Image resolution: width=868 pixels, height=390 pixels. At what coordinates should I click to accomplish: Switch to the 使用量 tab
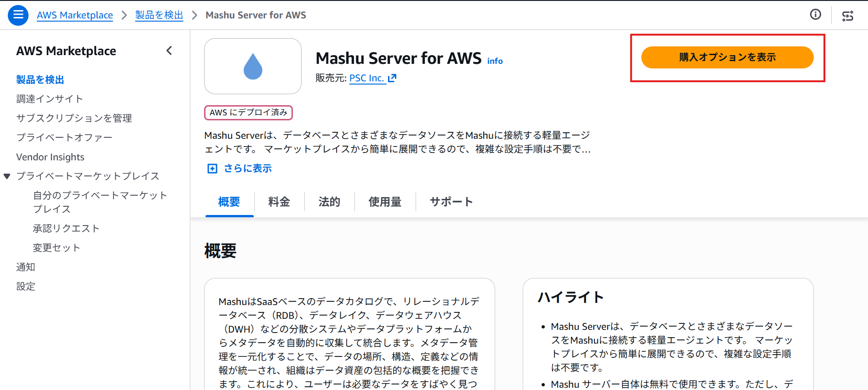pos(385,202)
